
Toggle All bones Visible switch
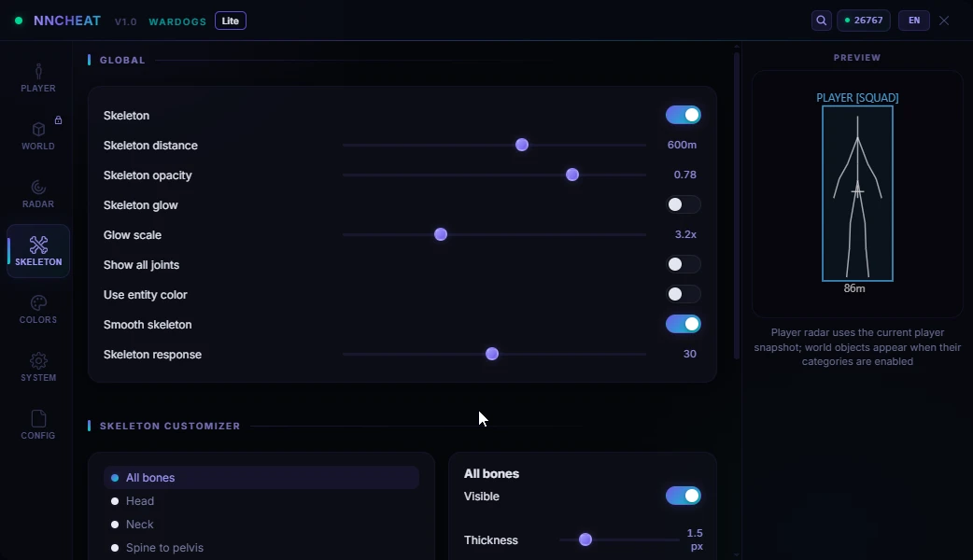coord(684,496)
